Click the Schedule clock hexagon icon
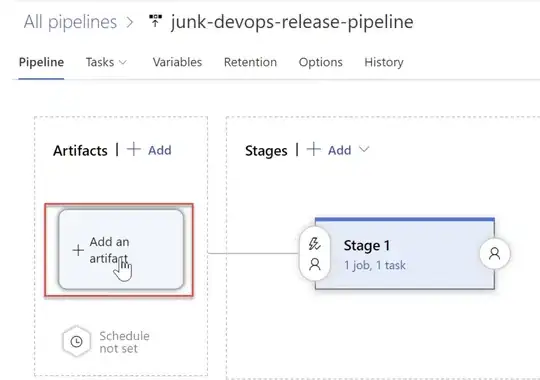 tap(76, 341)
